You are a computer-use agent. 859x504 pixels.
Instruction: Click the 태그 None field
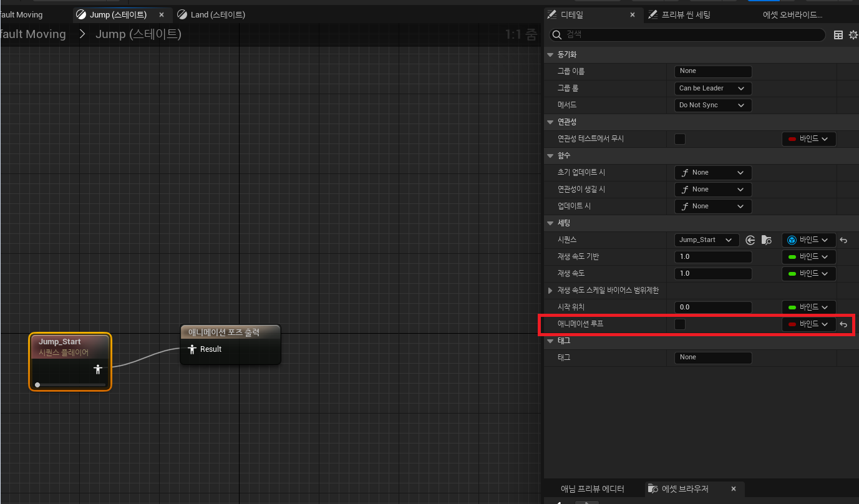713,358
